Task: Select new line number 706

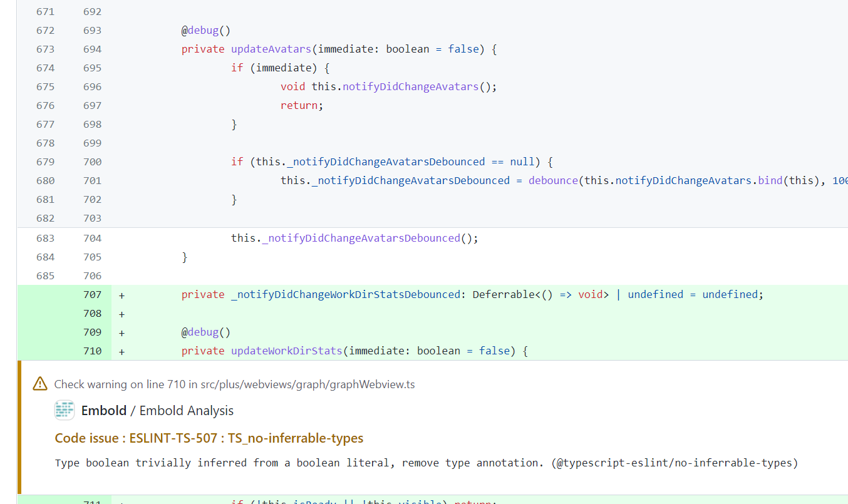Action: click(92, 275)
